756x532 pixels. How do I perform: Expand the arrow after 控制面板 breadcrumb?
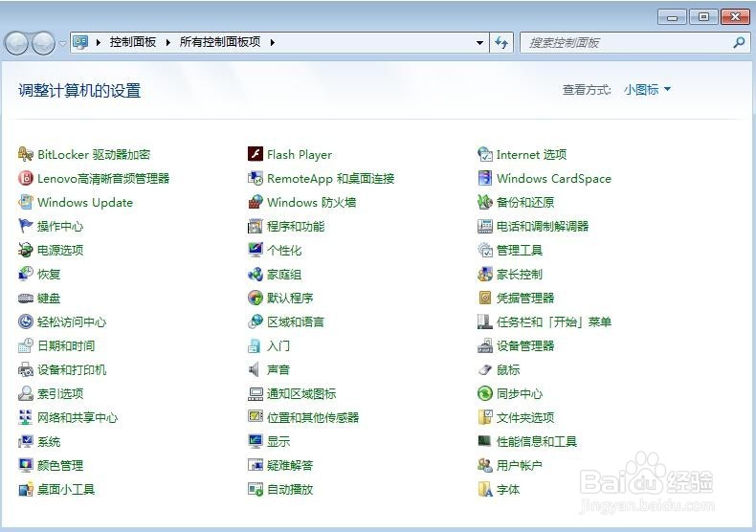(x=167, y=42)
